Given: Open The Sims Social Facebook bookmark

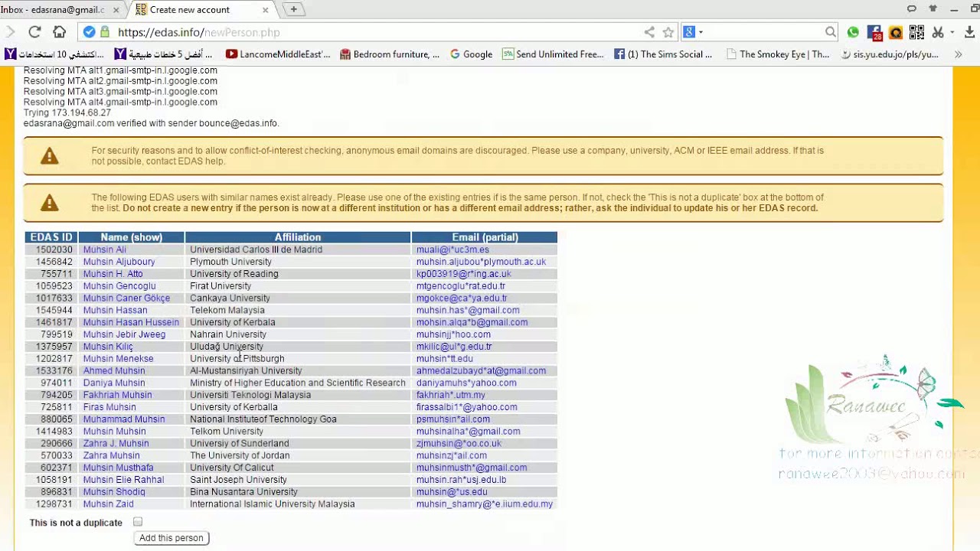Looking at the screenshot, I should pos(663,54).
